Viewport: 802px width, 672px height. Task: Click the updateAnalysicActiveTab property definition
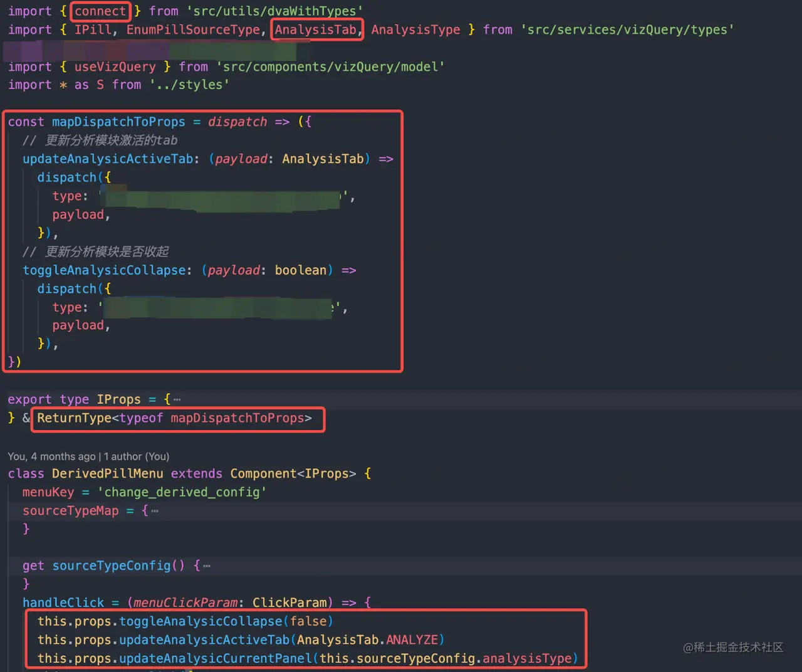pyautogui.click(x=108, y=159)
